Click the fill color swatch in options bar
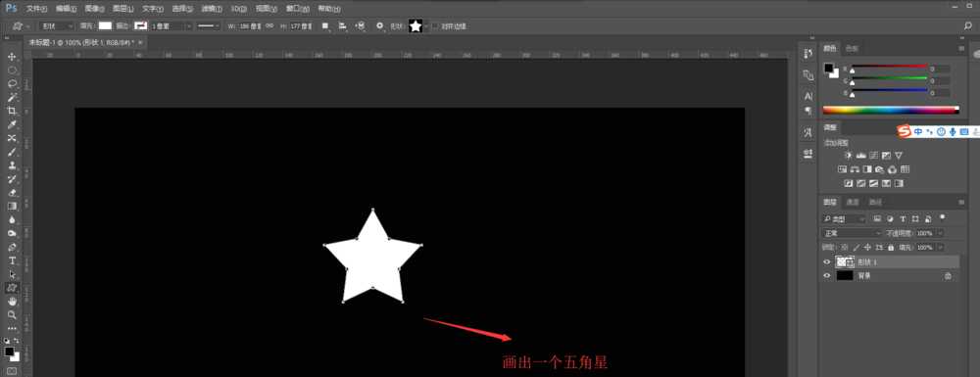980x377 pixels. [x=105, y=26]
